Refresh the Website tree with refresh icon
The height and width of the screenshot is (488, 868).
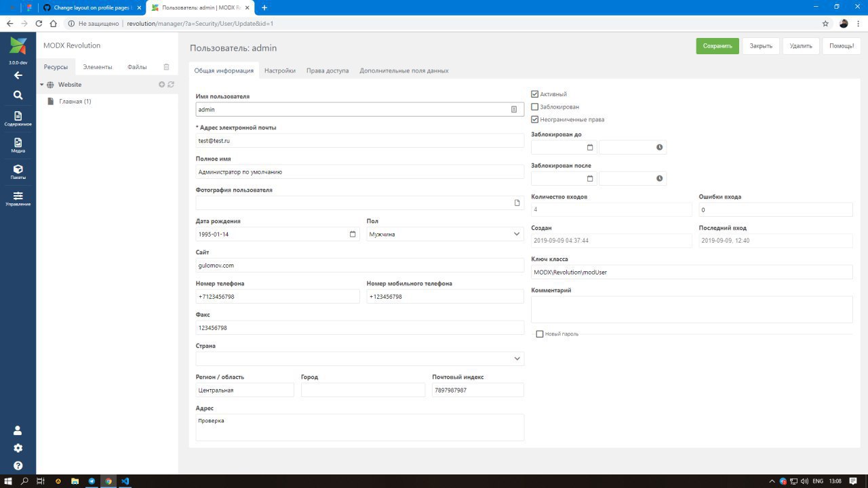pyautogui.click(x=171, y=85)
